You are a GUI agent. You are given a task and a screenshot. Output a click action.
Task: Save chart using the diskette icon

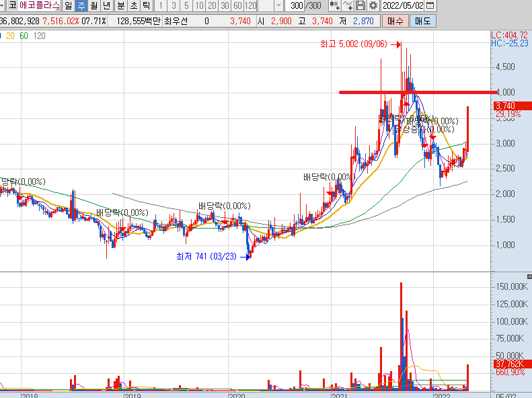coord(360,5)
